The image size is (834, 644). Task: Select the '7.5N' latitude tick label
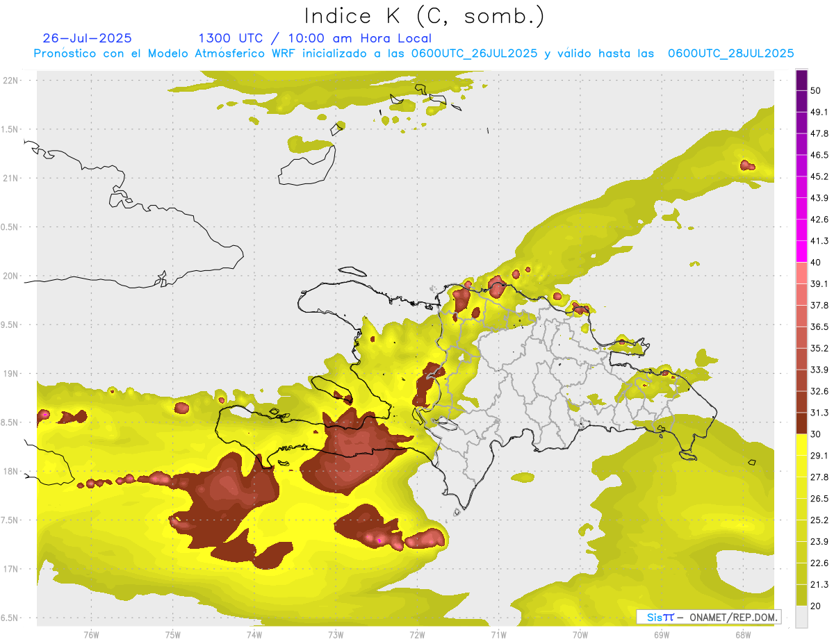click(10, 520)
